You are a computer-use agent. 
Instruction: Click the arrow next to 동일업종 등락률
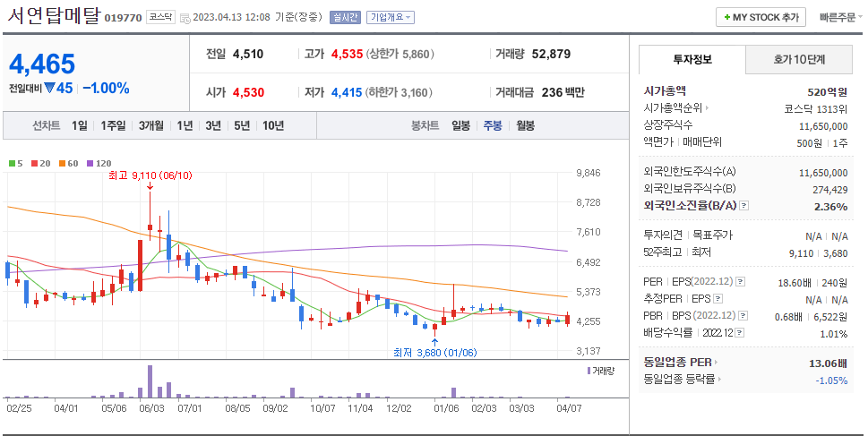(719, 380)
